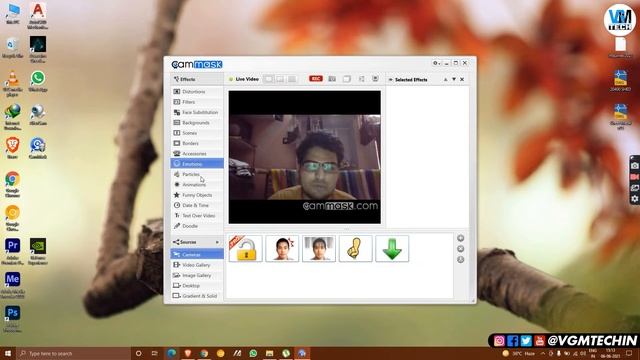
Task: Start recording with the red REC button
Action: (316, 79)
